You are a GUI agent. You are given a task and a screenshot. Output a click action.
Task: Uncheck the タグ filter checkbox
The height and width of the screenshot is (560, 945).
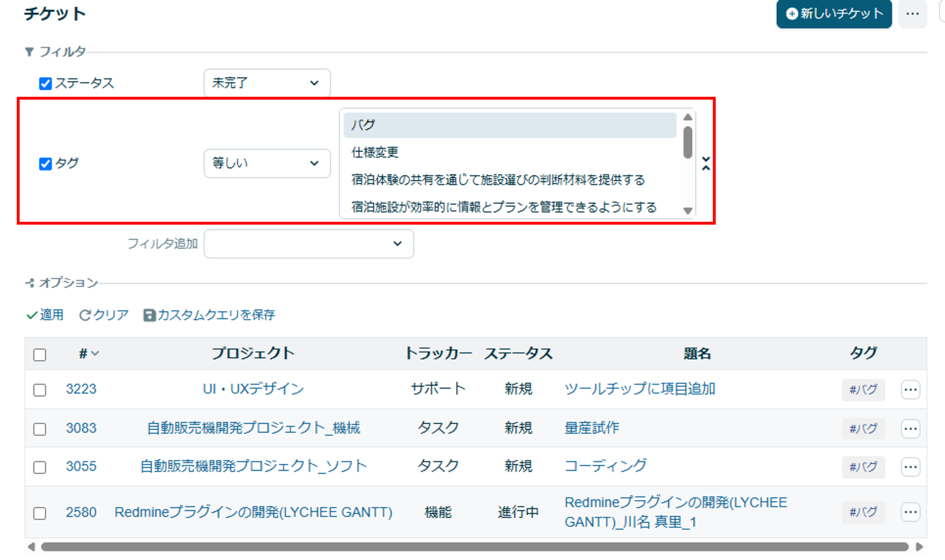coord(45,164)
